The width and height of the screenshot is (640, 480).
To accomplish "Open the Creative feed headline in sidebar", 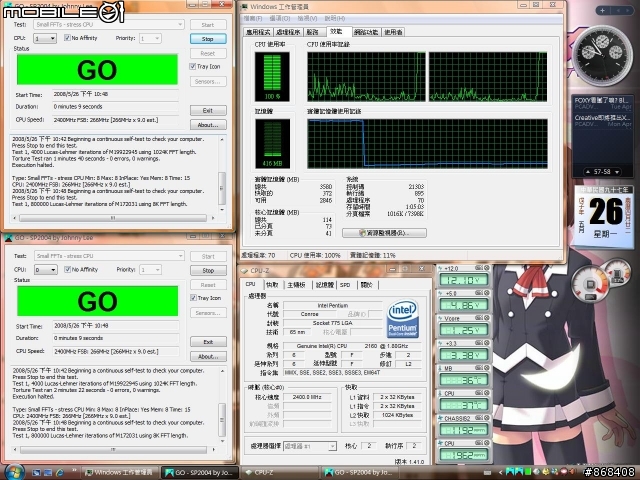I will (x=602, y=120).
